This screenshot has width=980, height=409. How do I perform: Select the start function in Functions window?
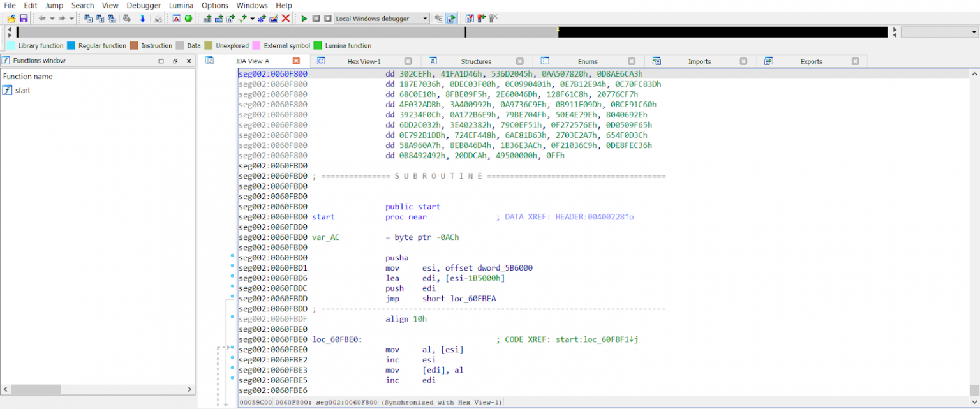[22, 91]
